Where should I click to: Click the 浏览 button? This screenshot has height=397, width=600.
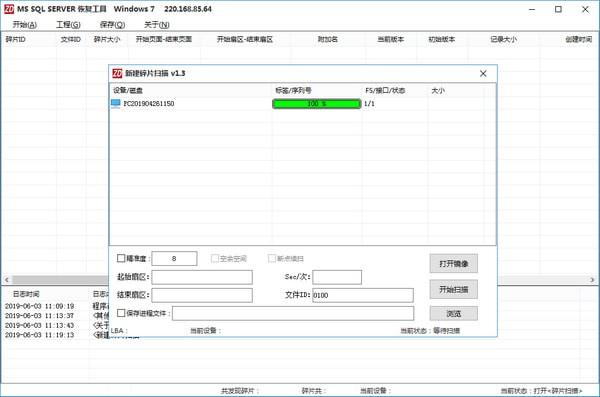pos(453,314)
